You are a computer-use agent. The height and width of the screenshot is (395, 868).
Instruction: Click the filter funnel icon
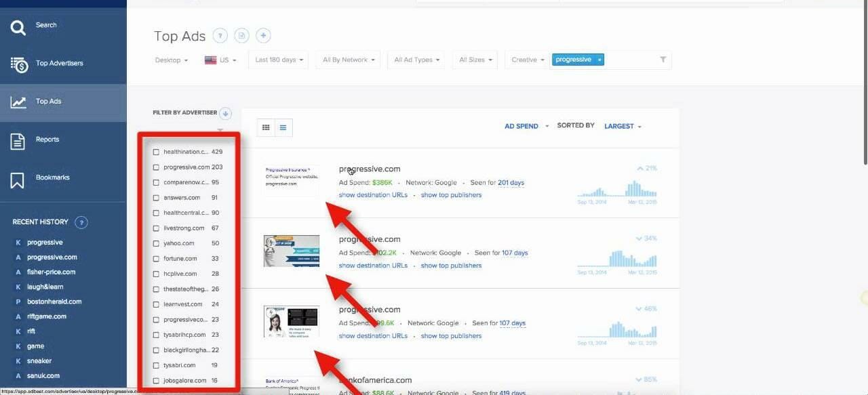(x=663, y=60)
